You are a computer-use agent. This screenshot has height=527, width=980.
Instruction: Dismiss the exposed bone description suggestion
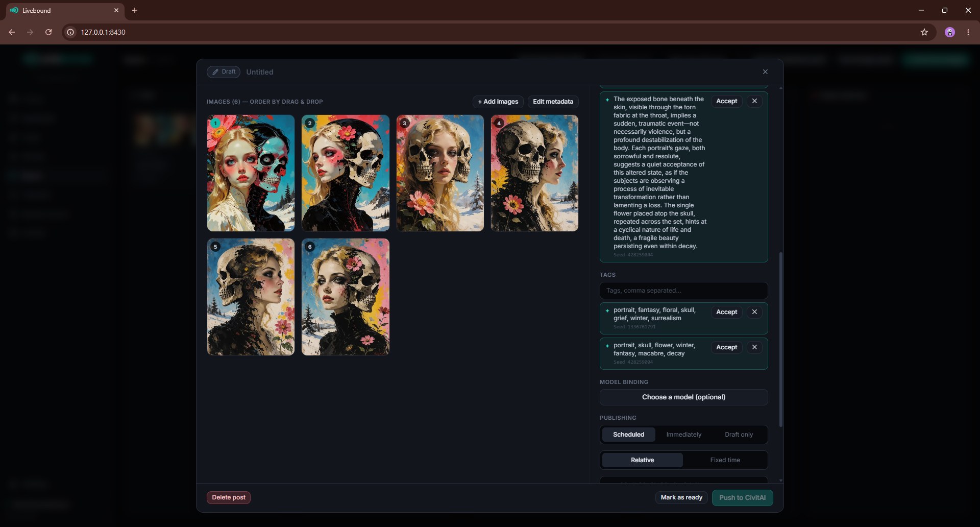coord(754,101)
